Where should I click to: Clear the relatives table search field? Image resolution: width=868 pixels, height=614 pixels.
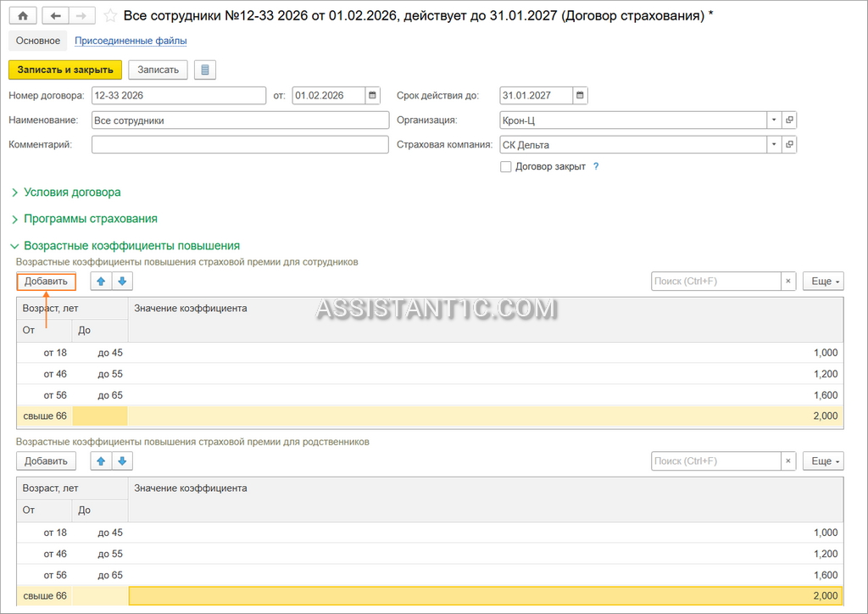[788, 461]
